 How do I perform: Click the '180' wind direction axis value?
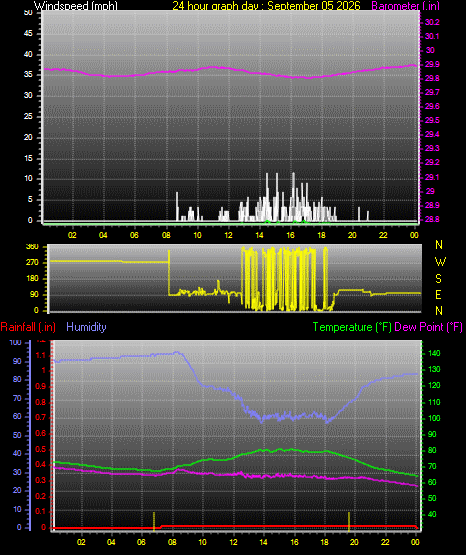(32, 279)
